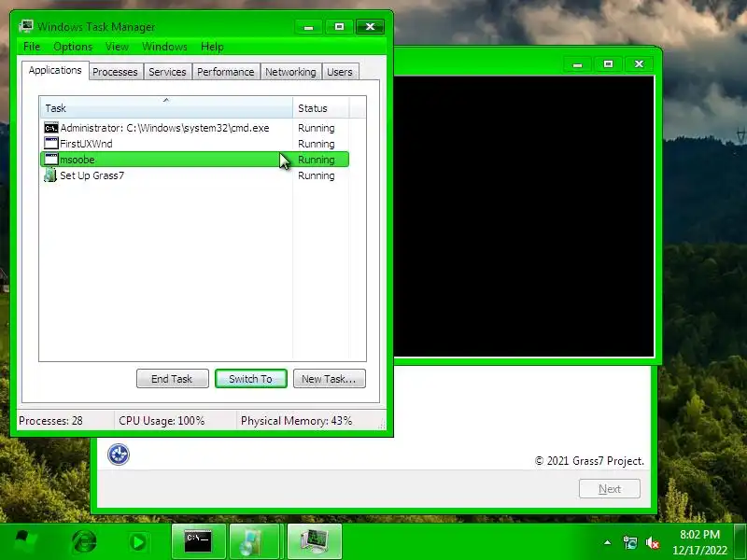Viewport: 747px width, 560px height.
Task: Open the Windows menu
Action: [164, 47]
